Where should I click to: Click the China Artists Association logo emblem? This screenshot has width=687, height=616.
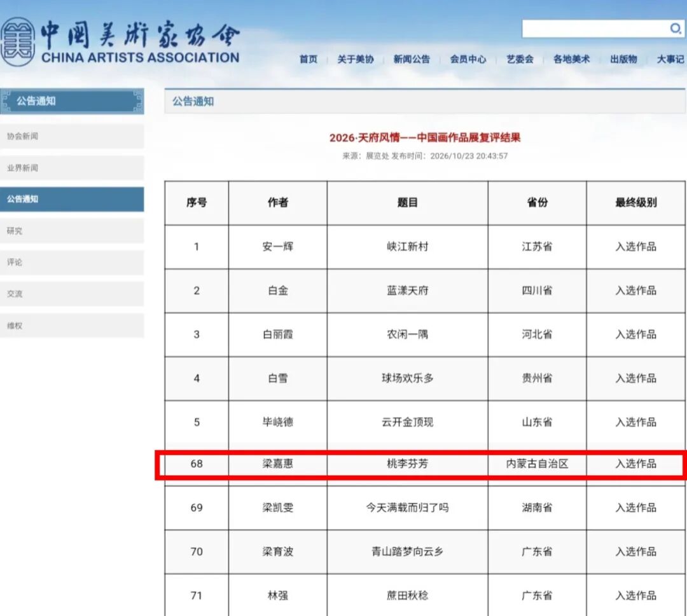[18, 41]
